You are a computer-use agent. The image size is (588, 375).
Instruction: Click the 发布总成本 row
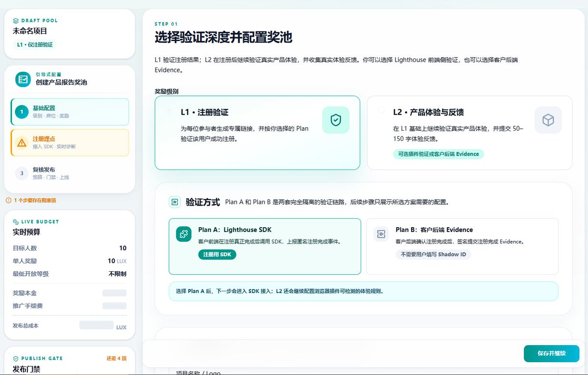[x=70, y=326]
